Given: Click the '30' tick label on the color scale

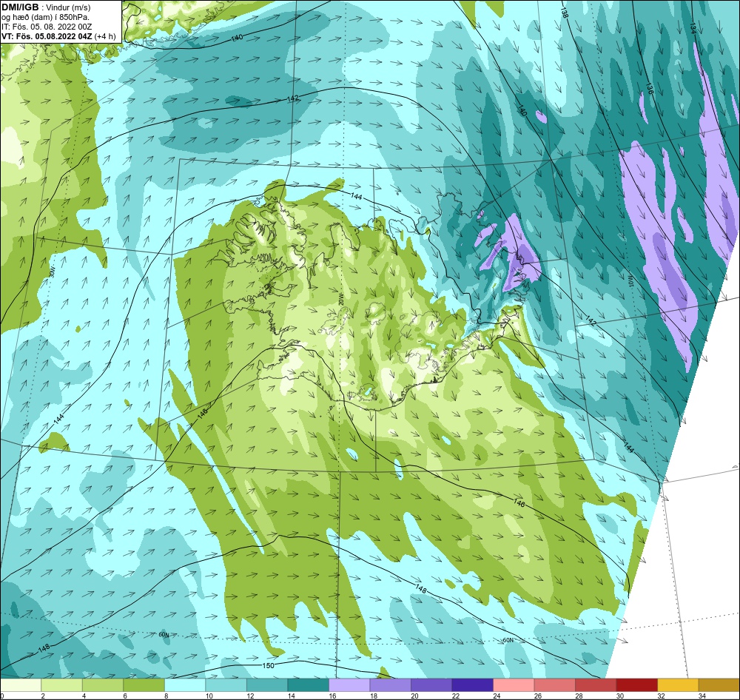Looking at the screenshot, I should (620, 696).
